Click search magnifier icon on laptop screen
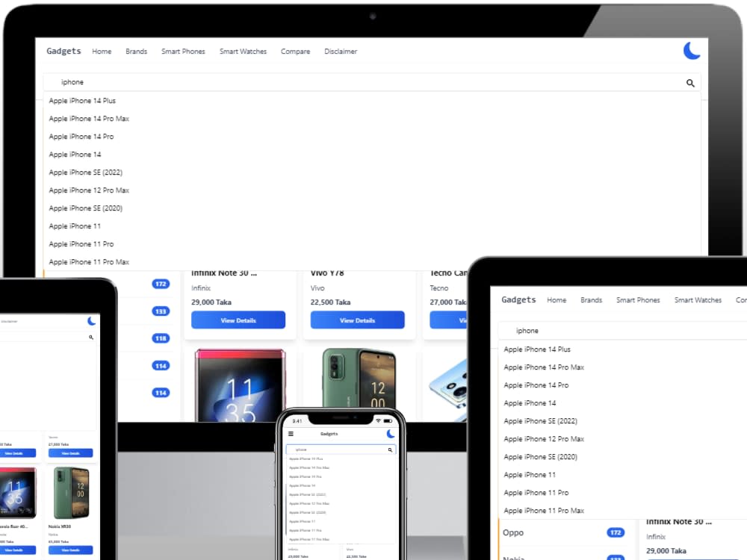 tap(690, 83)
